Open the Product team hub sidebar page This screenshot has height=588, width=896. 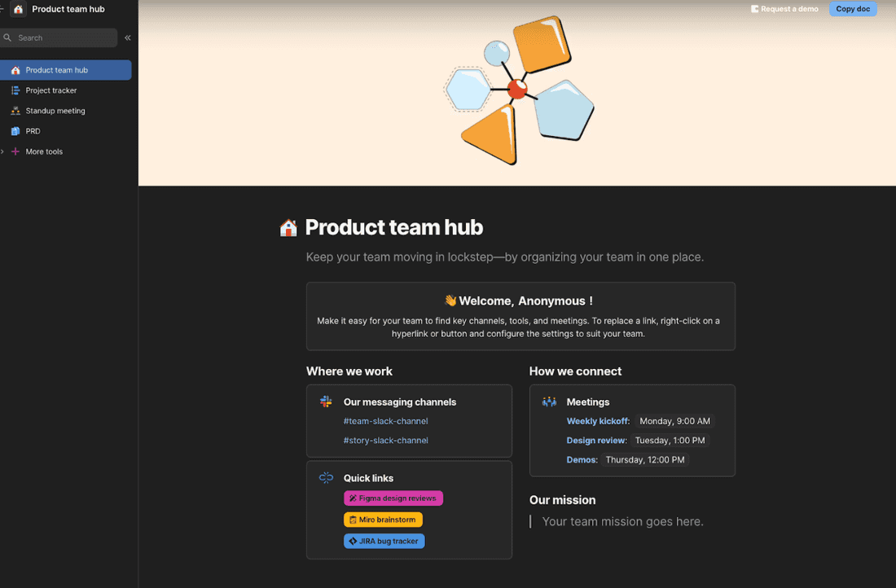click(57, 70)
